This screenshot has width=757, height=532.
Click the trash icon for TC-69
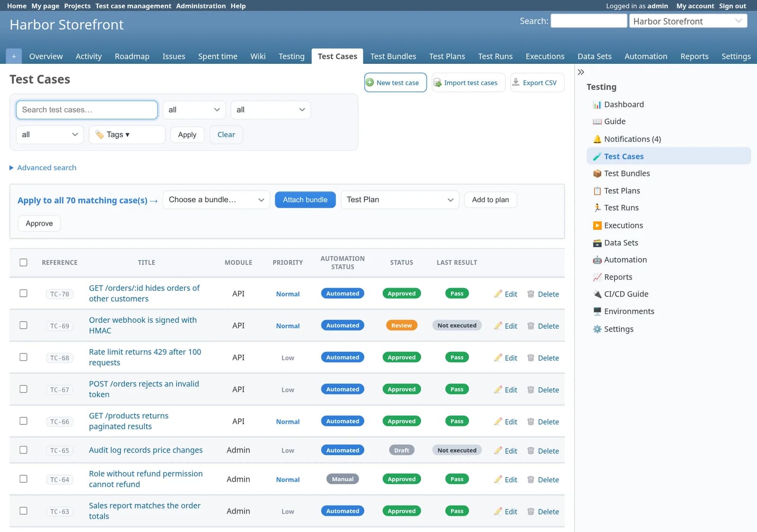530,326
